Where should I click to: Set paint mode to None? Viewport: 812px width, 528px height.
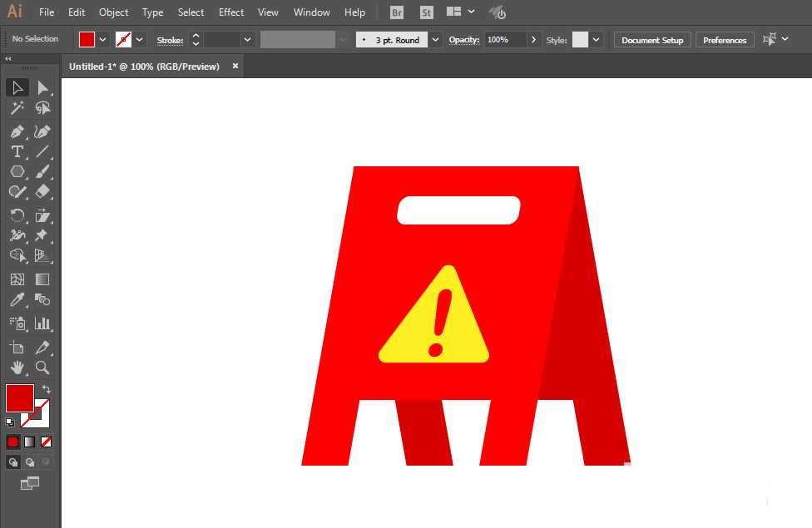click(47, 442)
